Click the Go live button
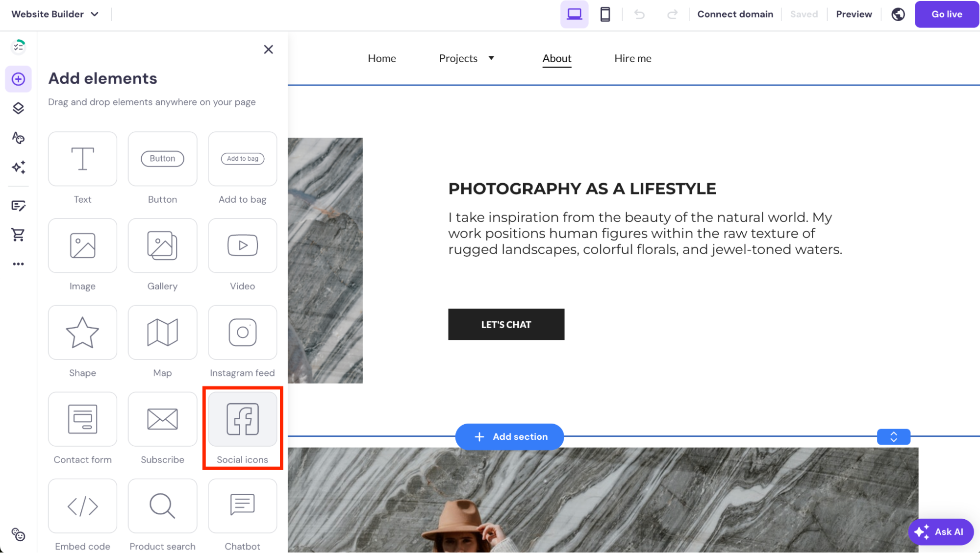The width and height of the screenshot is (980, 553). tap(946, 14)
